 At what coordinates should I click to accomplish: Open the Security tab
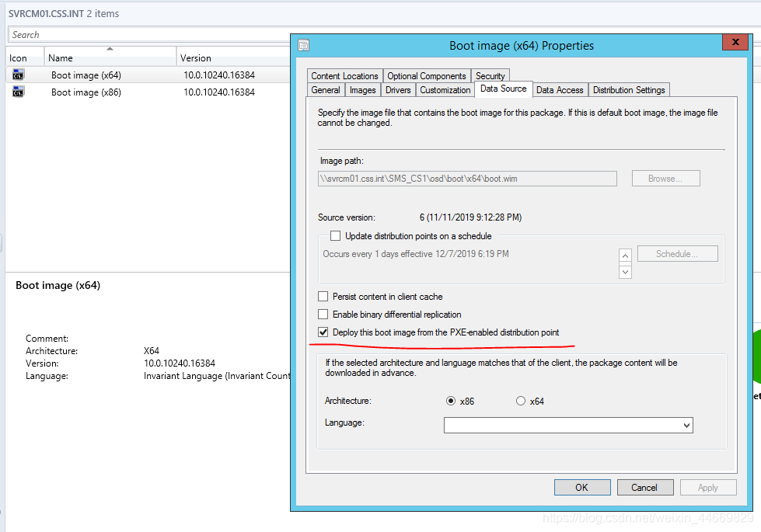(490, 75)
